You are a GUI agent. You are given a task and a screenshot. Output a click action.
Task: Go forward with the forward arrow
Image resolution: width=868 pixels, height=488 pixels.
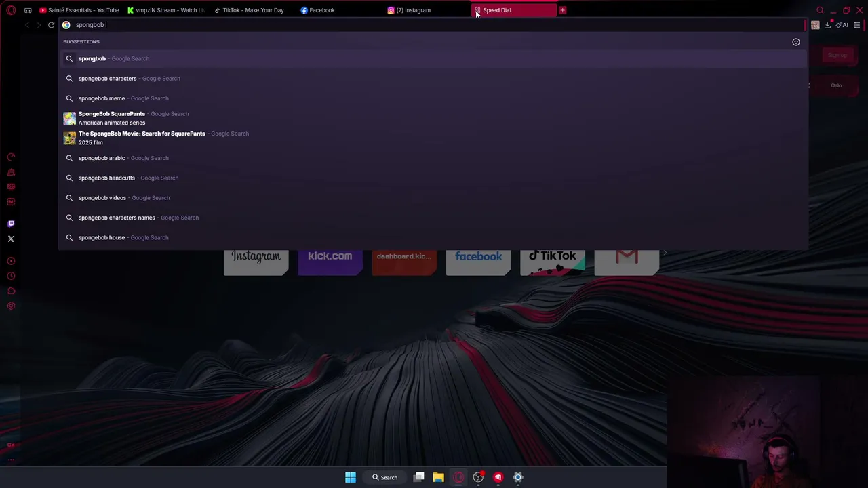[39, 25]
